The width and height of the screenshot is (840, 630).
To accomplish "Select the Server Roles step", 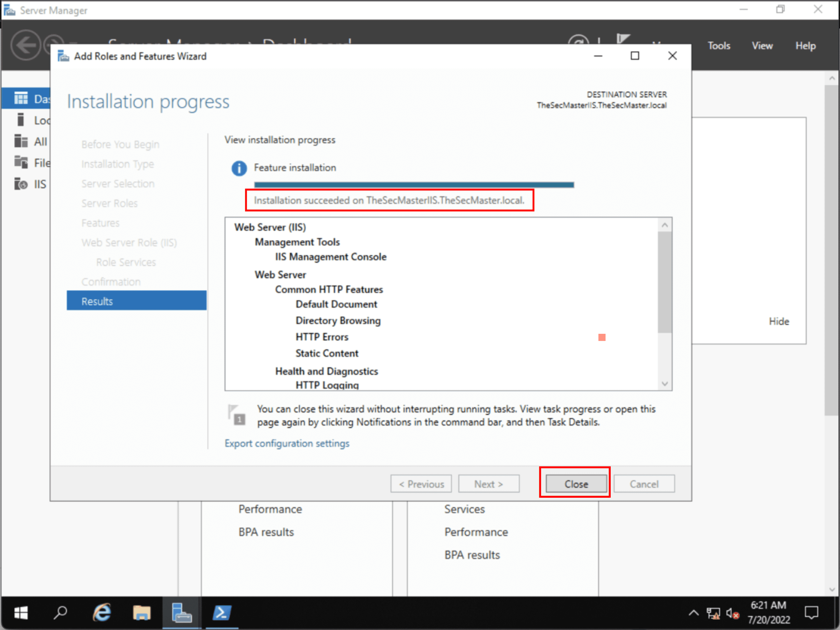I will pyautogui.click(x=109, y=203).
